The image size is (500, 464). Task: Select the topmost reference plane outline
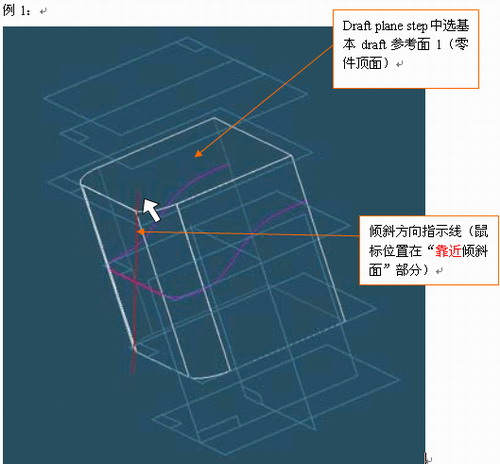tap(176, 87)
